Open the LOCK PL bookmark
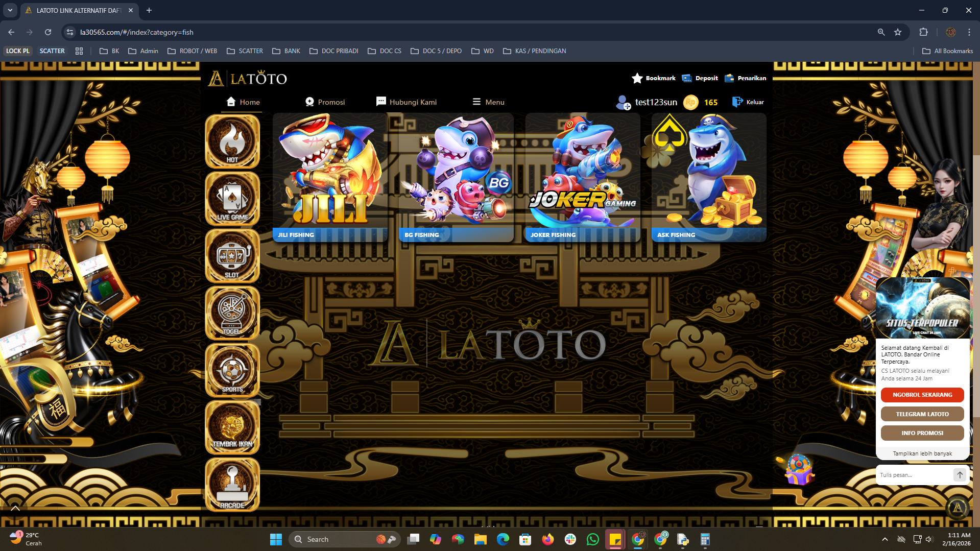This screenshot has width=980, height=551. (18, 51)
